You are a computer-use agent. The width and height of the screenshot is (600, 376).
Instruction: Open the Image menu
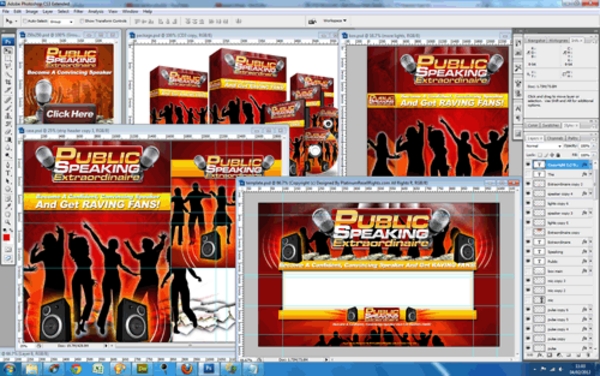(32, 12)
